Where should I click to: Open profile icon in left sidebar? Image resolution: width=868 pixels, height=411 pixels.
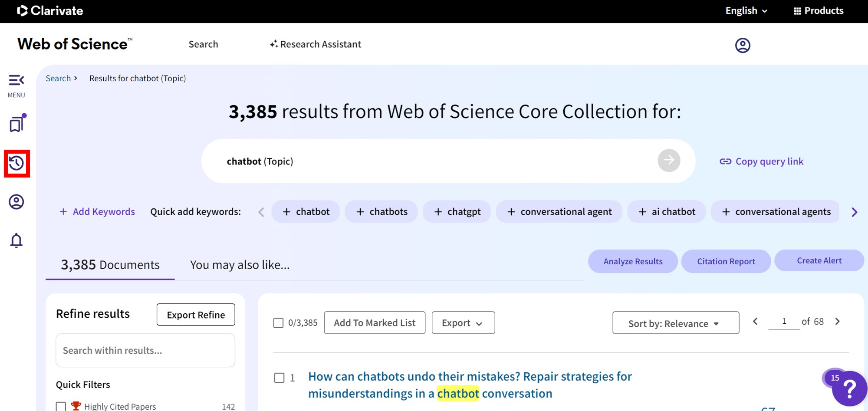tap(16, 202)
